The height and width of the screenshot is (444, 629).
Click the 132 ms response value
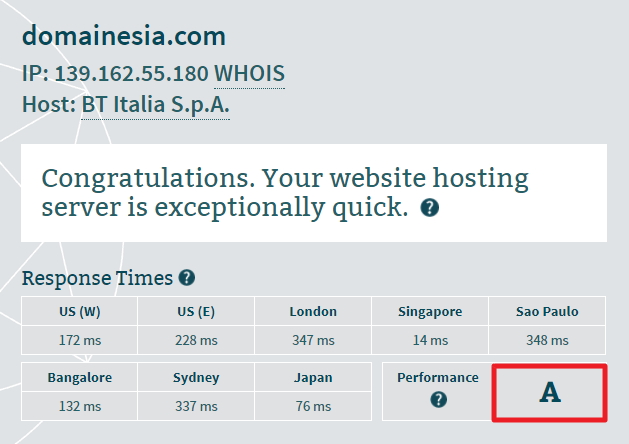point(79,406)
